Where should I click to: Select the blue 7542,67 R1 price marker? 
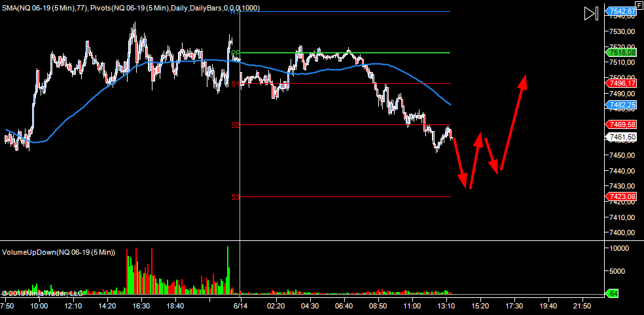621,11
